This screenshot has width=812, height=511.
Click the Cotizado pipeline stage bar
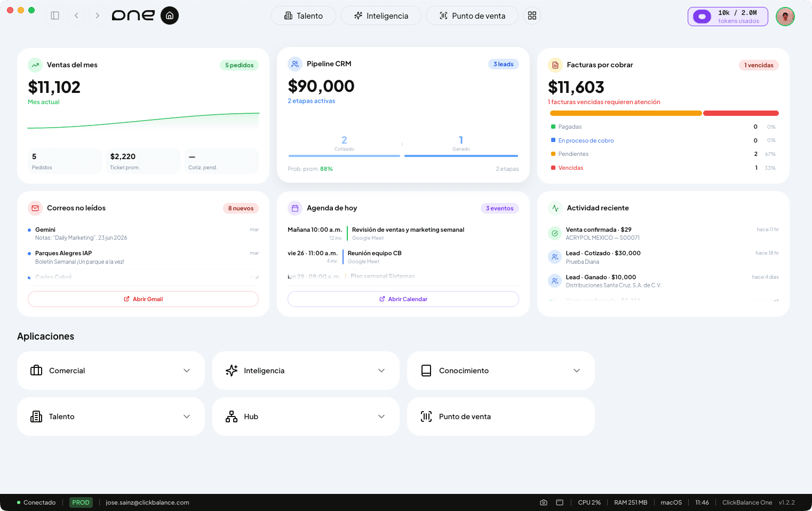click(344, 155)
